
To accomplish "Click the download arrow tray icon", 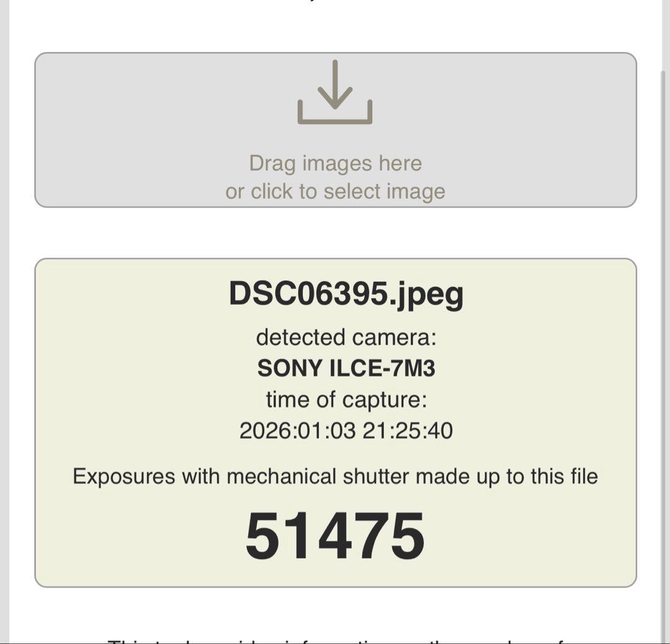I will pos(335,92).
